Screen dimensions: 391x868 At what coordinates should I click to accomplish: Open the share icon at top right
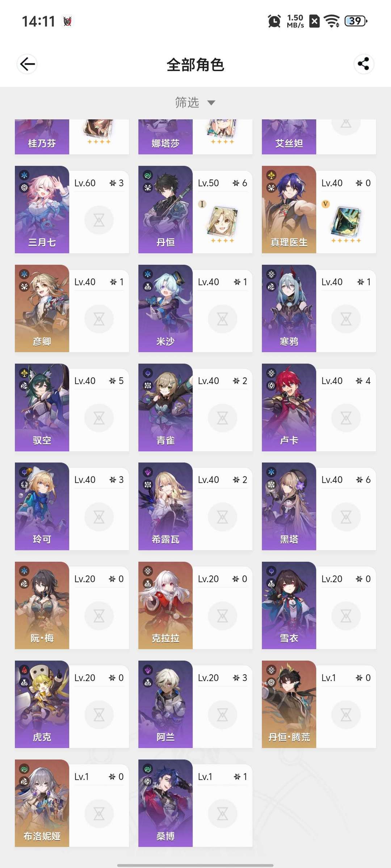363,64
